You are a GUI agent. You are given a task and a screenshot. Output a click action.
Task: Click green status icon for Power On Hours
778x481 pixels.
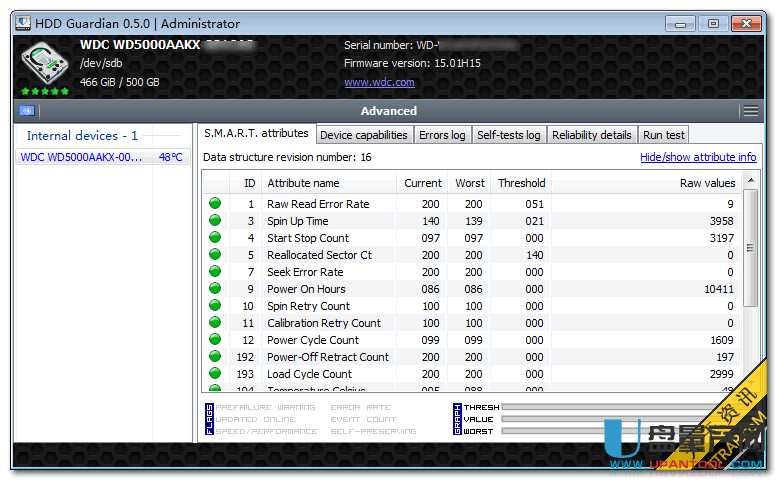pos(214,289)
